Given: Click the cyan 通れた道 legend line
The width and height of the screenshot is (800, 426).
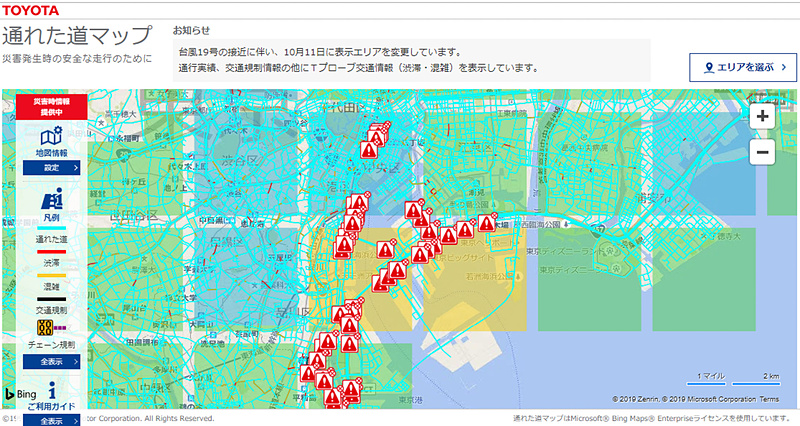Looking at the screenshot, I should point(51,228).
